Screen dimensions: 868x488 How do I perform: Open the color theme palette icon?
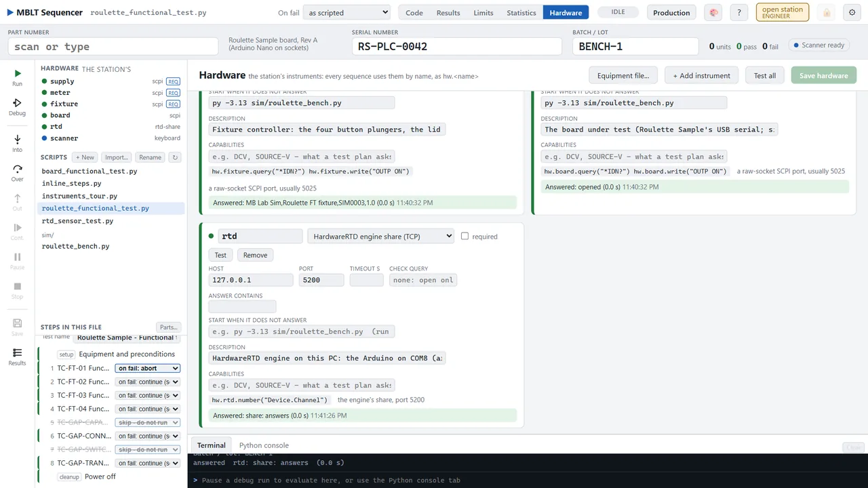coord(713,12)
